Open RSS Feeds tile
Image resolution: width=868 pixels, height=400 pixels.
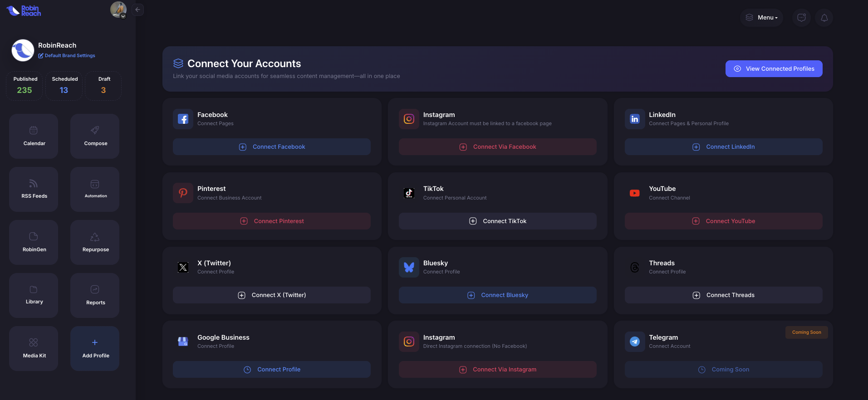point(34,189)
